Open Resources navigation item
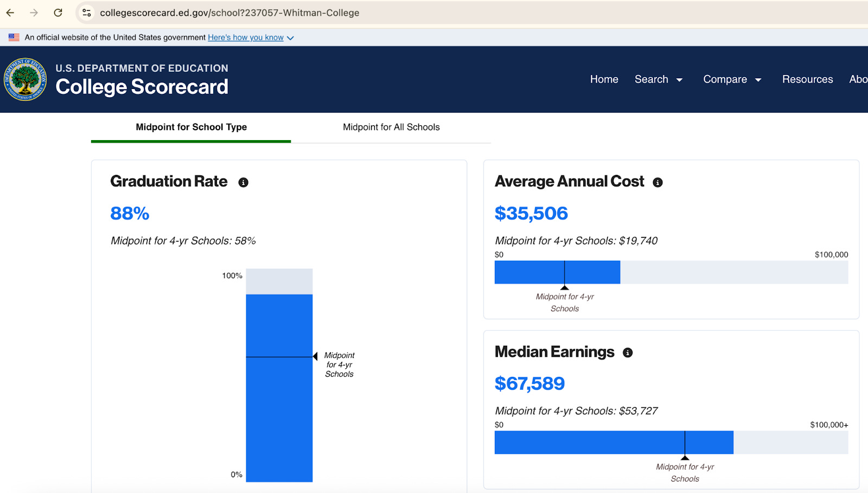Image resolution: width=868 pixels, height=493 pixels. coord(807,79)
